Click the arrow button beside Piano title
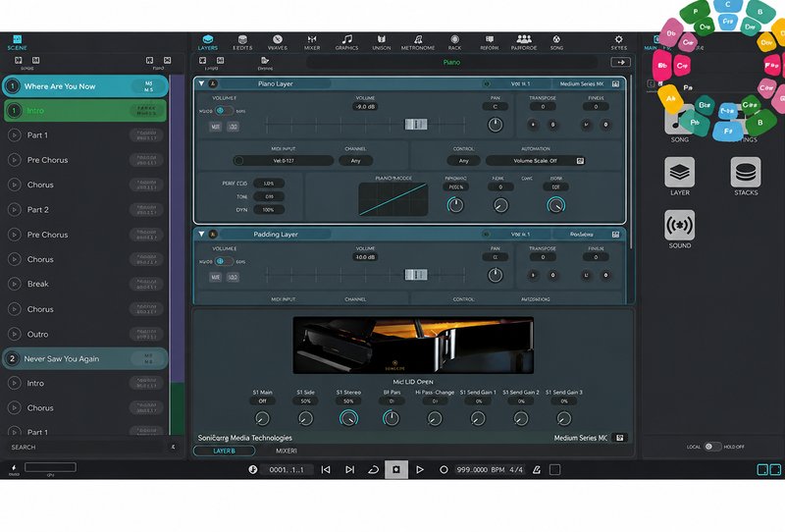 coord(621,62)
